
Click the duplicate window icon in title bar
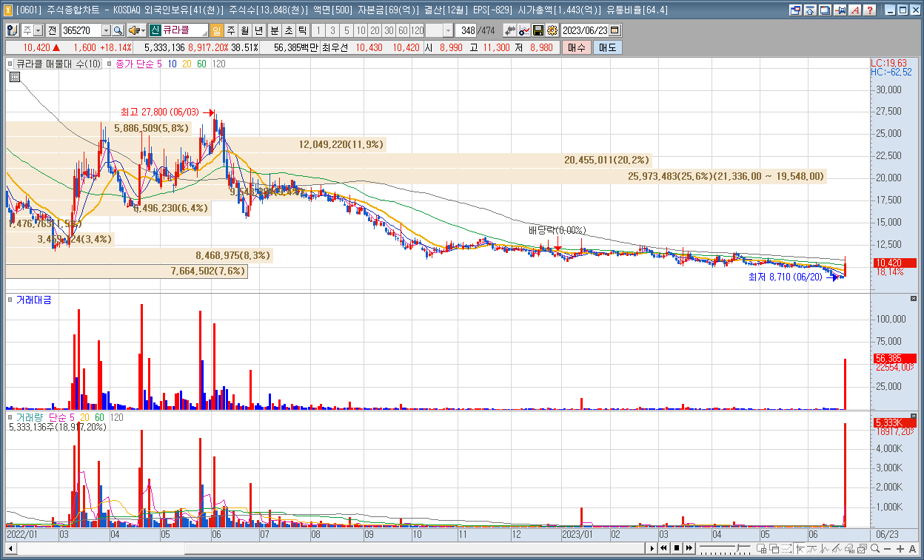(x=825, y=10)
